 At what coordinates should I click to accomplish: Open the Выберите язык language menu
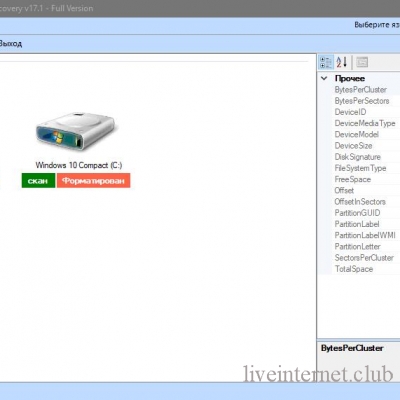point(377,25)
